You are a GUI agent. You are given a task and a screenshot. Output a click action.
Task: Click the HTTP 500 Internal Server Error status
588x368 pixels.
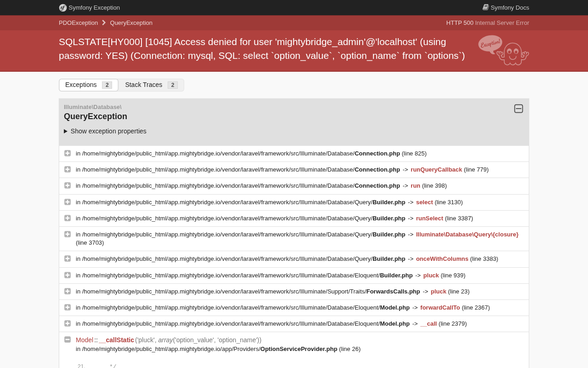click(x=487, y=23)
